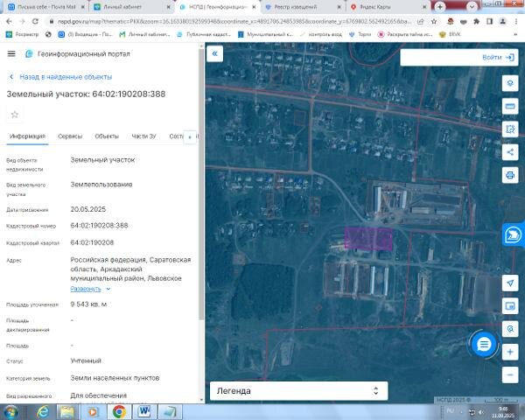Switch to the Личный кабинет browser tab

(132, 7)
